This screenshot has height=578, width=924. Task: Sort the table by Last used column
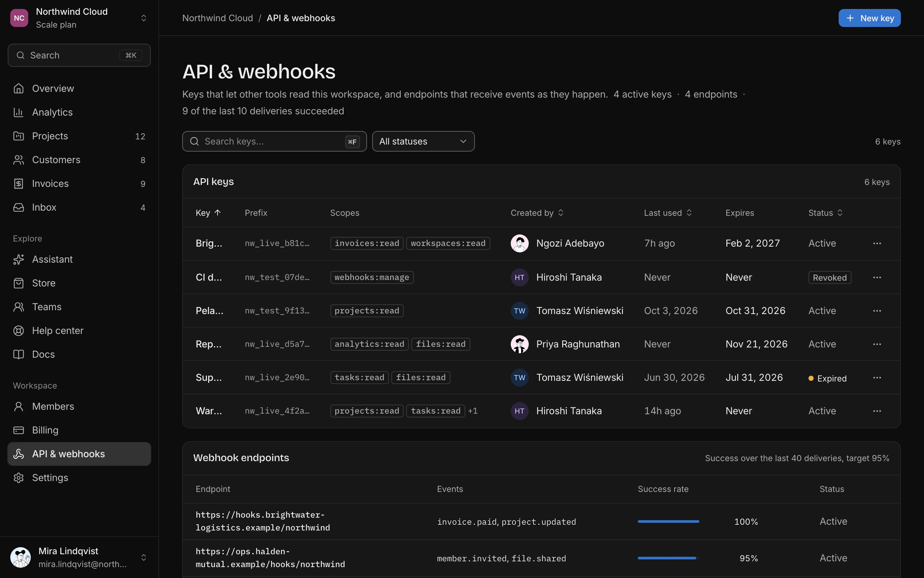pyautogui.click(x=668, y=213)
